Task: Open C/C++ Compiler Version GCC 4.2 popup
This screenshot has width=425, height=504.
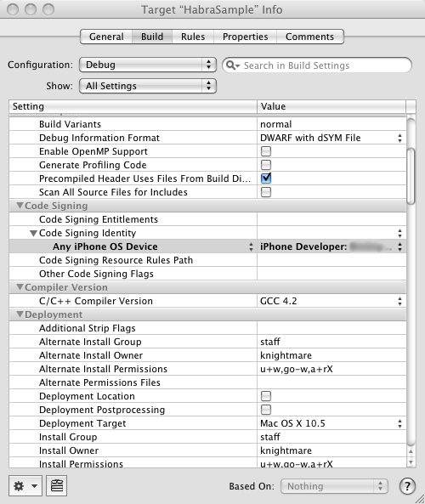Action: 399,301
